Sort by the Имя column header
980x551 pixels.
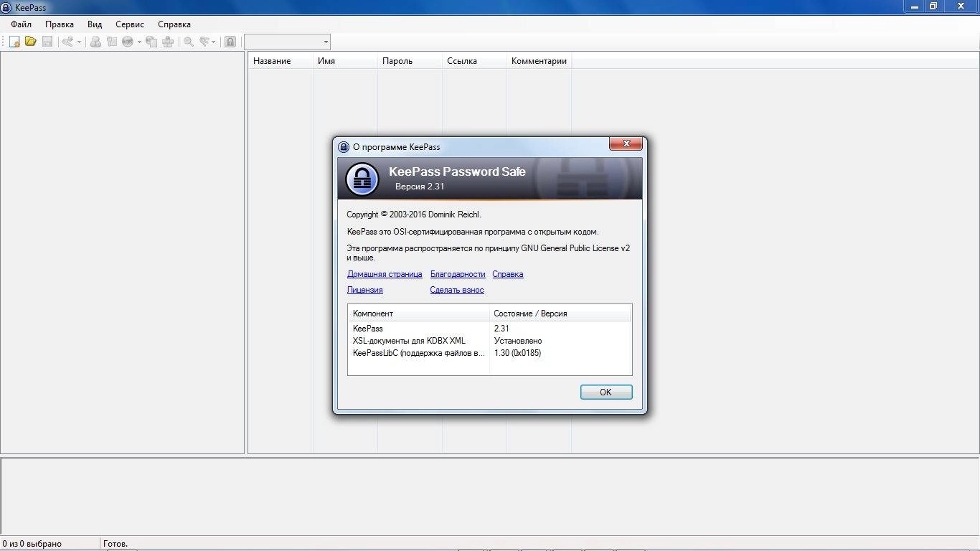point(345,61)
